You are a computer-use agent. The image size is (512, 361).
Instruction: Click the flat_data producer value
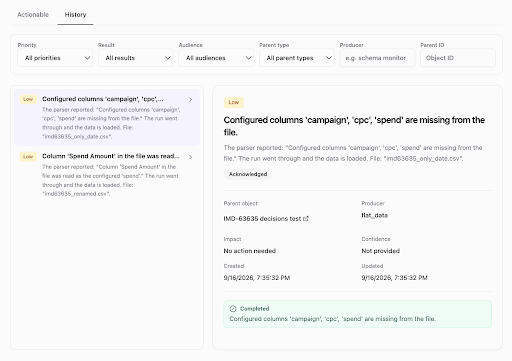click(x=374, y=215)
